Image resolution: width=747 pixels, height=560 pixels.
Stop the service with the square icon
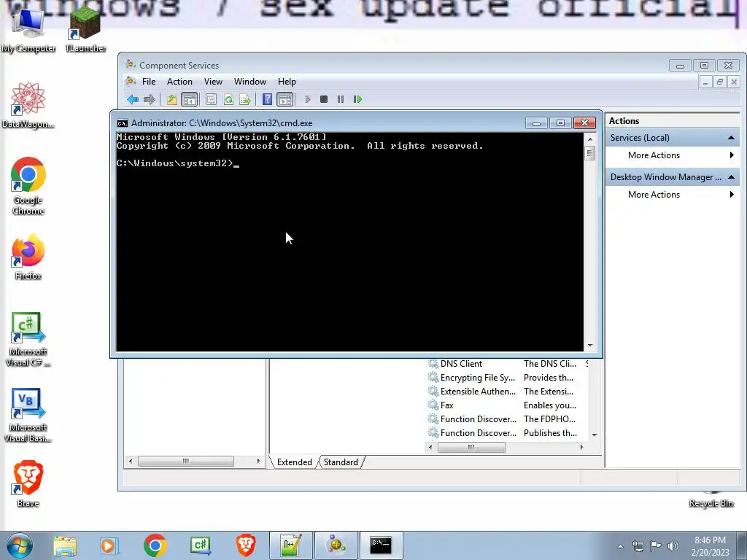point(324,99)
